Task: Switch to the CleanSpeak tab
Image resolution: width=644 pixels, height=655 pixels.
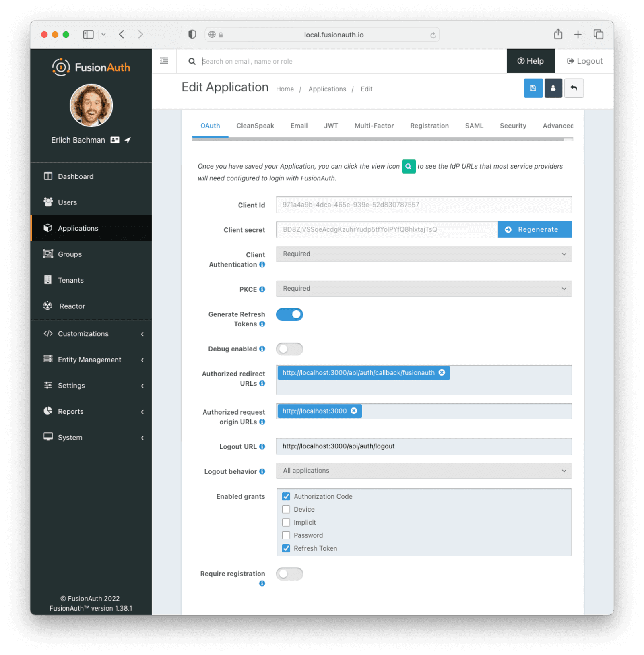Action: (255, 126)
